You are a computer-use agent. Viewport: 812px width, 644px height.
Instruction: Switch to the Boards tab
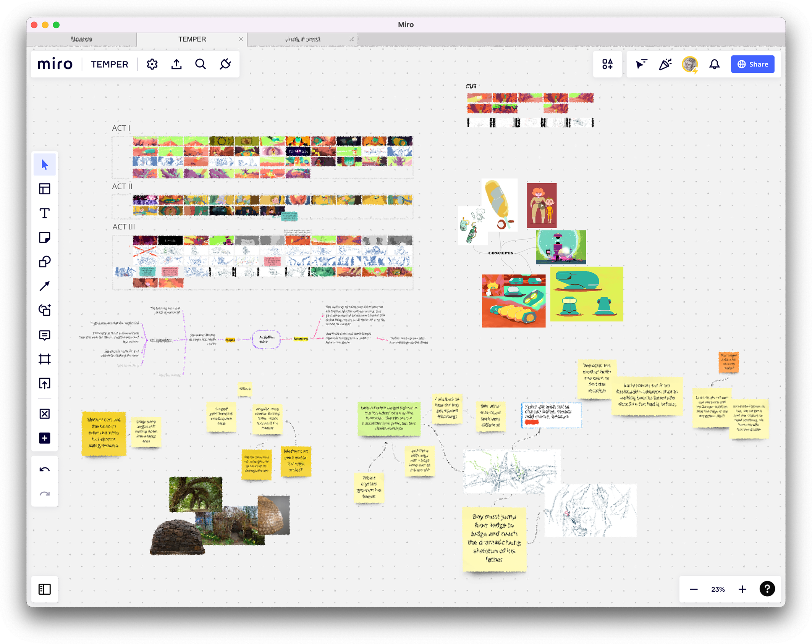(x=81, y=39)
